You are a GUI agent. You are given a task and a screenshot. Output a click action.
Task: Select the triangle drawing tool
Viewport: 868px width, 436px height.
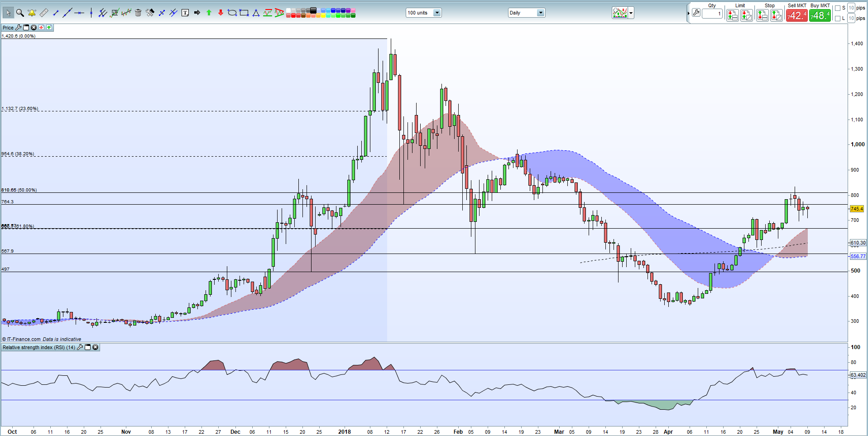256,13
